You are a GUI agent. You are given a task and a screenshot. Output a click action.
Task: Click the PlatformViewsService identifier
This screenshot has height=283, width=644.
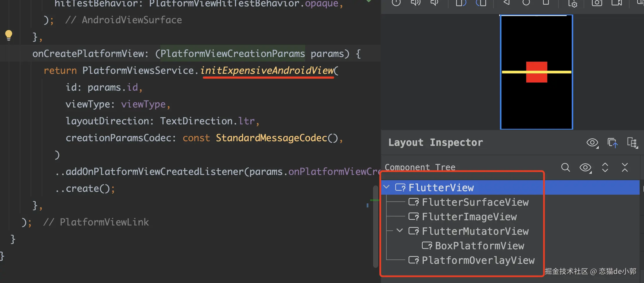[x=138, y=70]
